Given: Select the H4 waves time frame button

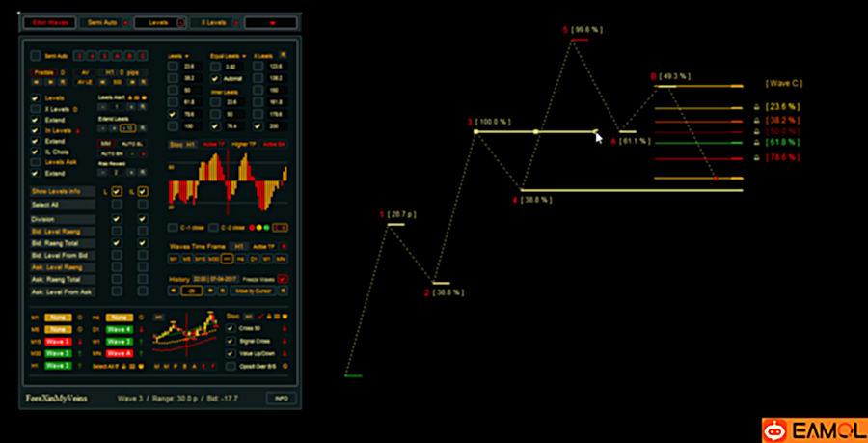Looking at the screenshot, I should click(x=241, y=259).
